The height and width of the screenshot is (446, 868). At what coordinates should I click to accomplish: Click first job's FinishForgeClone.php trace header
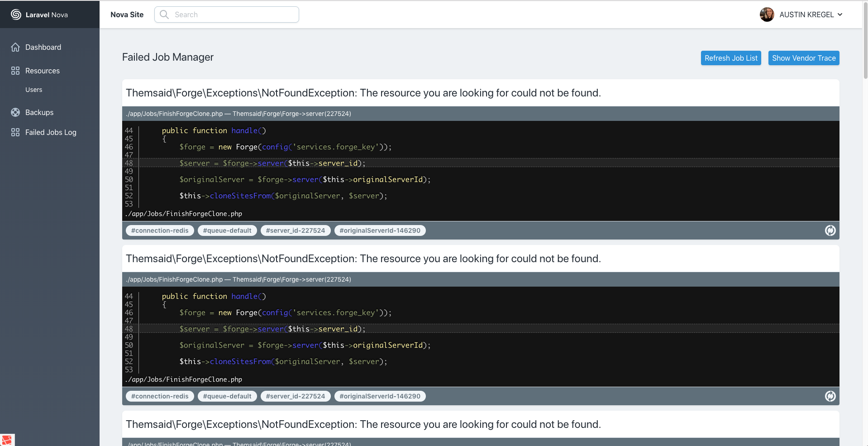pyautogui.click(x=481, y=114)
